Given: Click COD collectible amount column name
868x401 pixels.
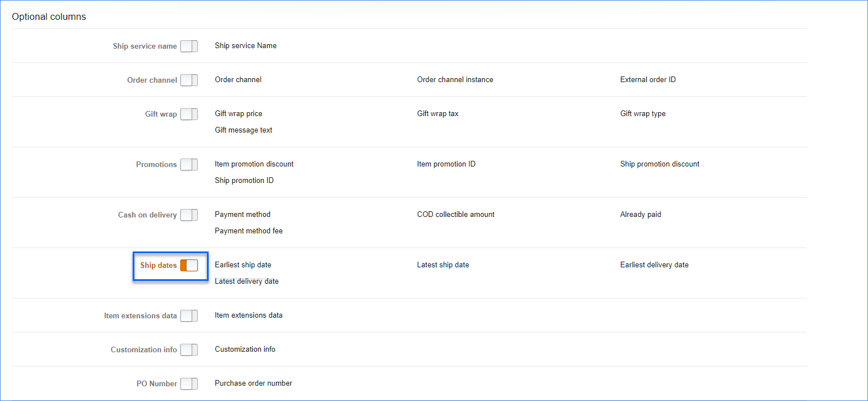Looking at the screenshot, I should [x=455, y=215].
